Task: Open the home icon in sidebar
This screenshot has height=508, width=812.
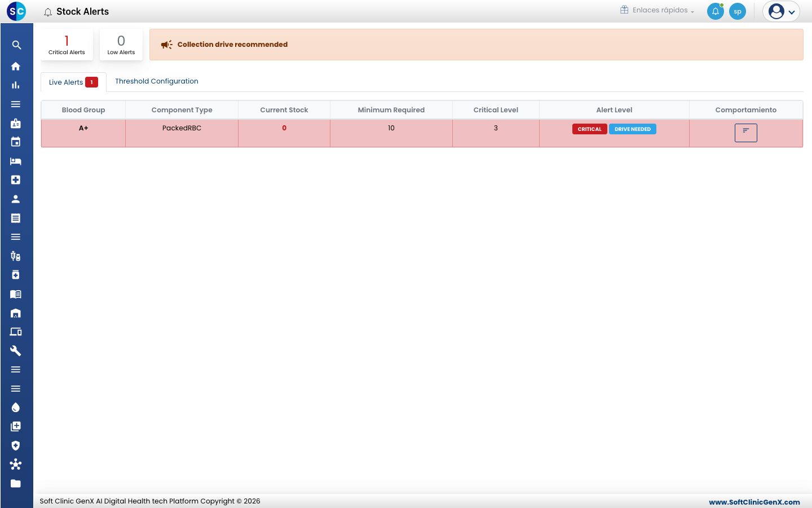Action: [16, 66]
